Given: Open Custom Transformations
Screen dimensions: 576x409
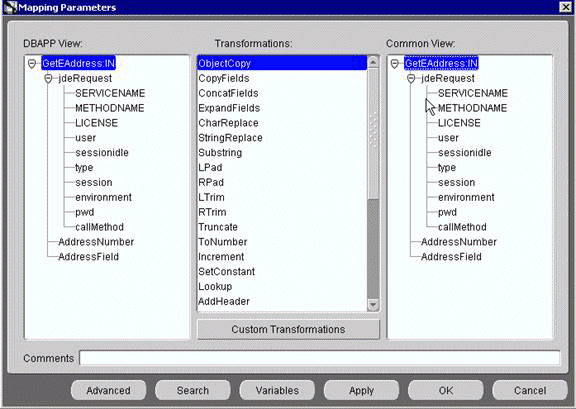Looking at the screenshot, I should tap(288, 329).
